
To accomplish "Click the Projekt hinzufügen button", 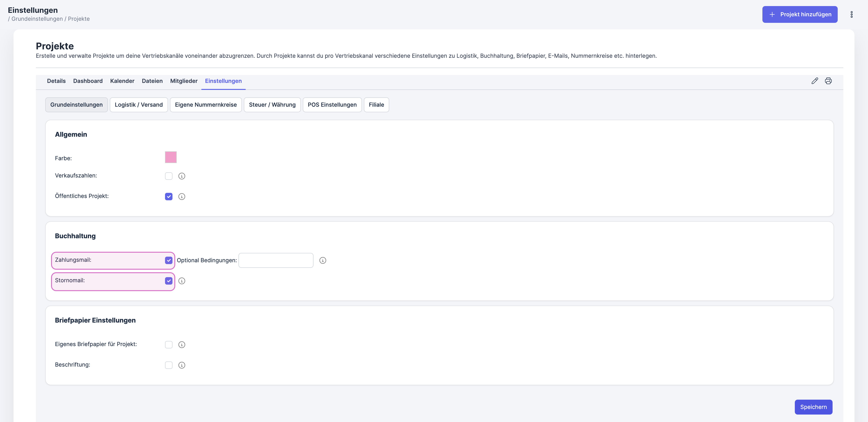I will 800,14.
